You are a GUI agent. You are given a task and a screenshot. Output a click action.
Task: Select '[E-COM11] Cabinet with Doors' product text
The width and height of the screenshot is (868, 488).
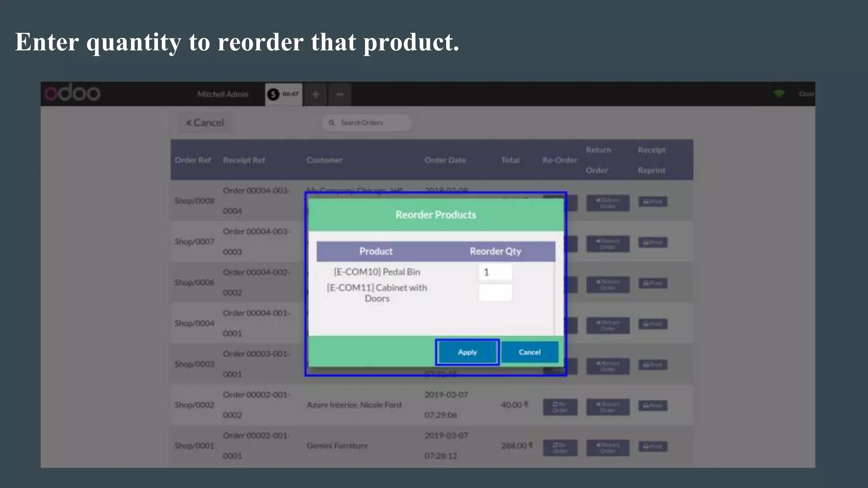point(377,293)
